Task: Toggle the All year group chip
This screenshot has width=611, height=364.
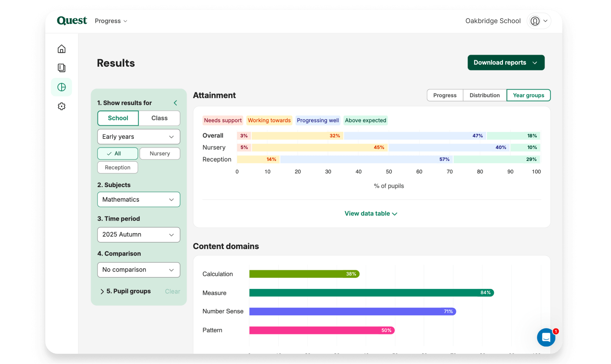Action: (117, 154)
